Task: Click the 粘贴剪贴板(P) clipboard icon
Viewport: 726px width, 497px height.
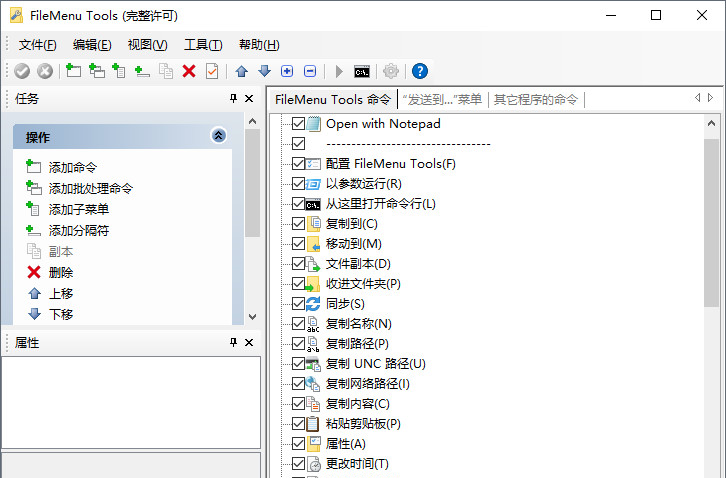Action: [x=313, y=424]
